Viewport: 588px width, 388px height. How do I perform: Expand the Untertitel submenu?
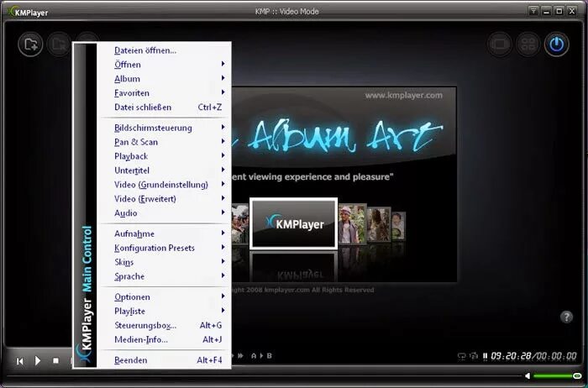coord(165,170)
